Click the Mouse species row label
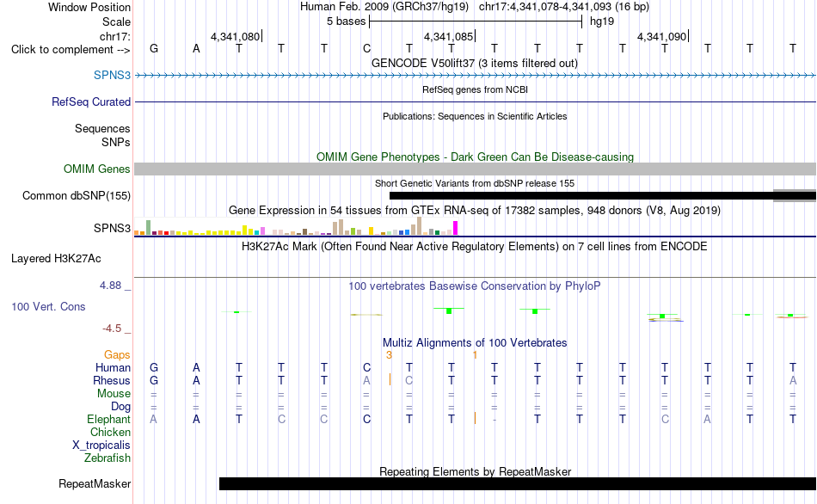The height and width of the screenshot is (504, 817). click(x=114, y=394)
